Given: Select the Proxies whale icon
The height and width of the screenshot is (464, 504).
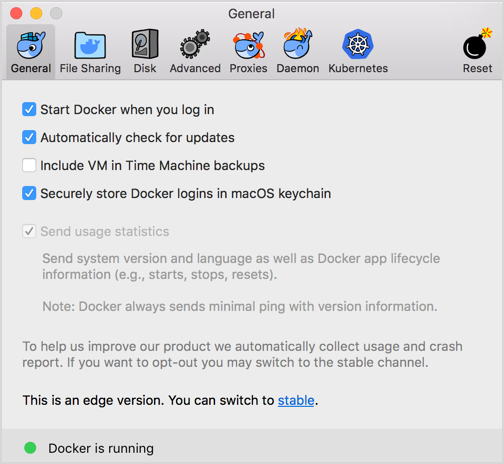Looking at the screenshot, I should [x=249, y=45].
